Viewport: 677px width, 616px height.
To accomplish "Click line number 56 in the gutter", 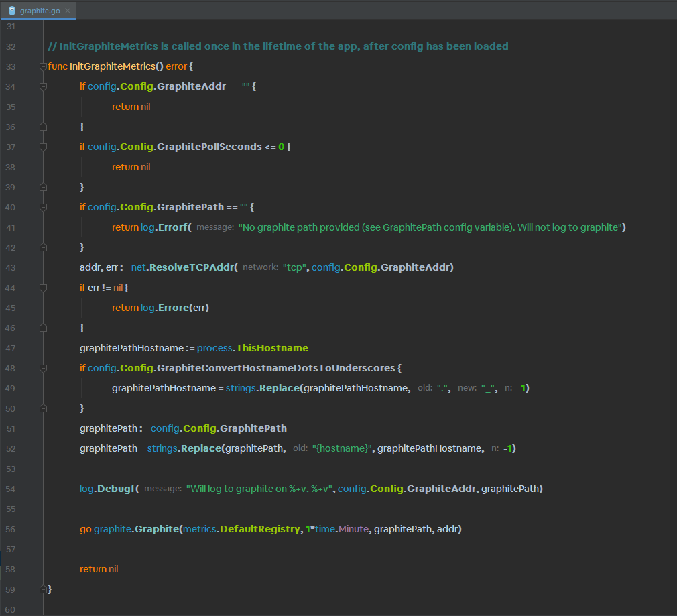I will [10, 529].
